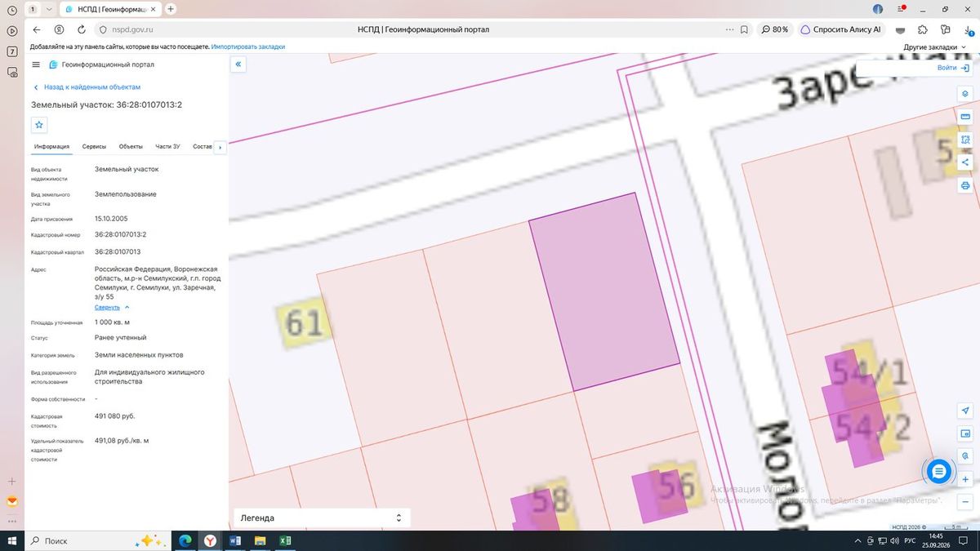Share the current map view
Viewport: 980px width, 551px height.
coord(965,162)
